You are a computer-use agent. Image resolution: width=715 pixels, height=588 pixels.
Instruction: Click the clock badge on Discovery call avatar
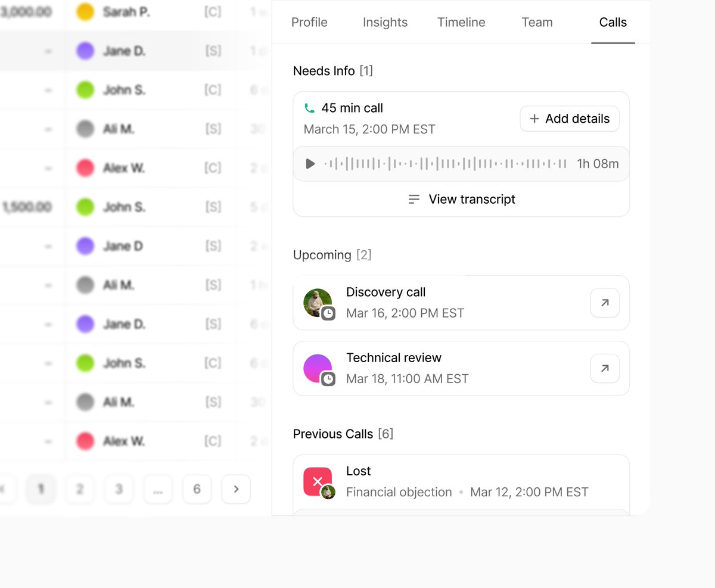328,313
